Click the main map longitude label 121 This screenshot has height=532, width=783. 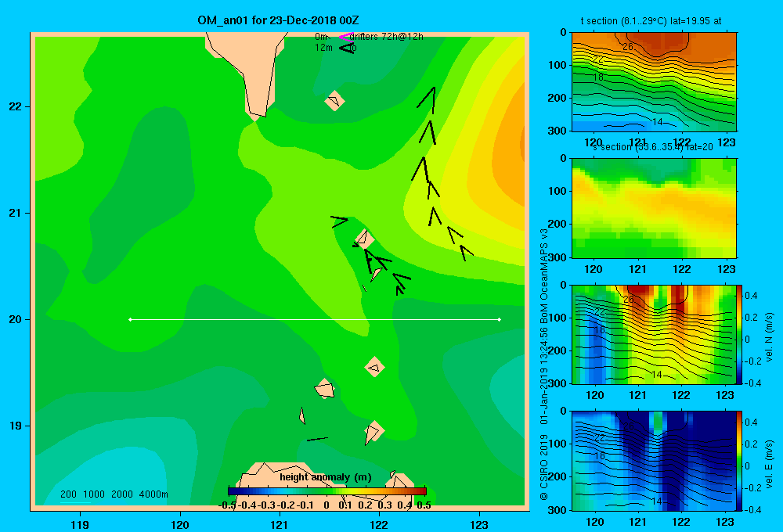coord(280,524)
